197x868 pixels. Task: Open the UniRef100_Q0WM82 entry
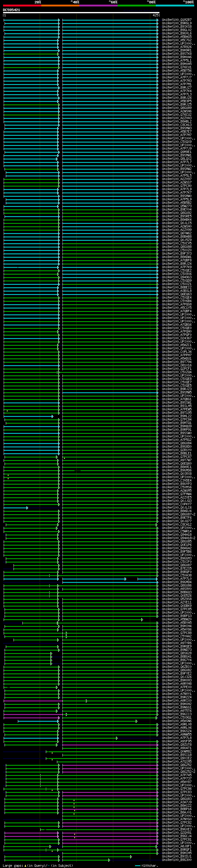(x=177, y=751)
